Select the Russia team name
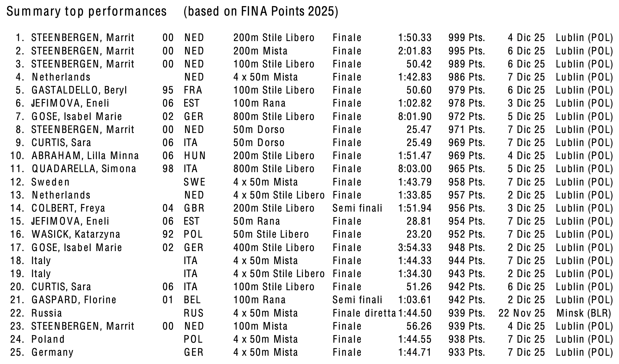The image size is (619, 364). (x=46, y=313)
